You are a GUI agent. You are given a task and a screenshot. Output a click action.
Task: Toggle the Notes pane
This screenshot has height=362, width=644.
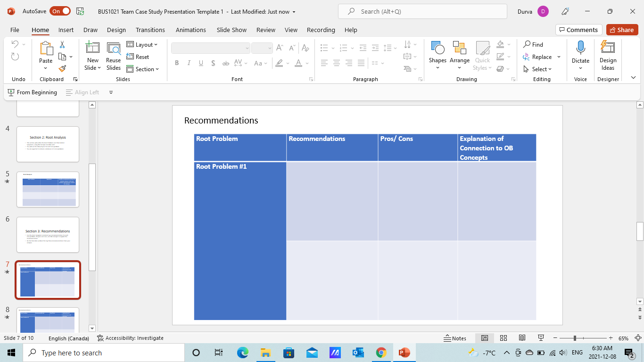pos(455,338)
